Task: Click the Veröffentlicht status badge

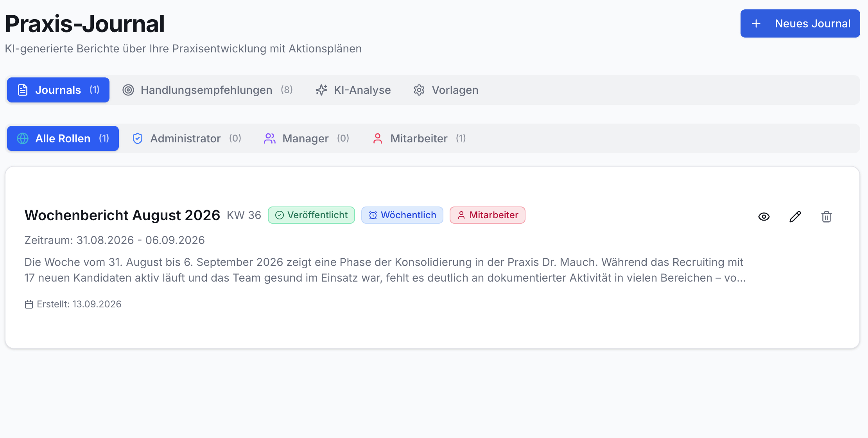Action: point(311,215)
